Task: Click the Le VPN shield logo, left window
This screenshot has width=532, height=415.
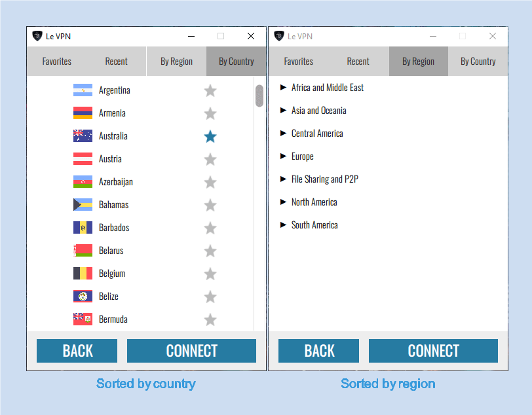Action: [x=37, y=36]
